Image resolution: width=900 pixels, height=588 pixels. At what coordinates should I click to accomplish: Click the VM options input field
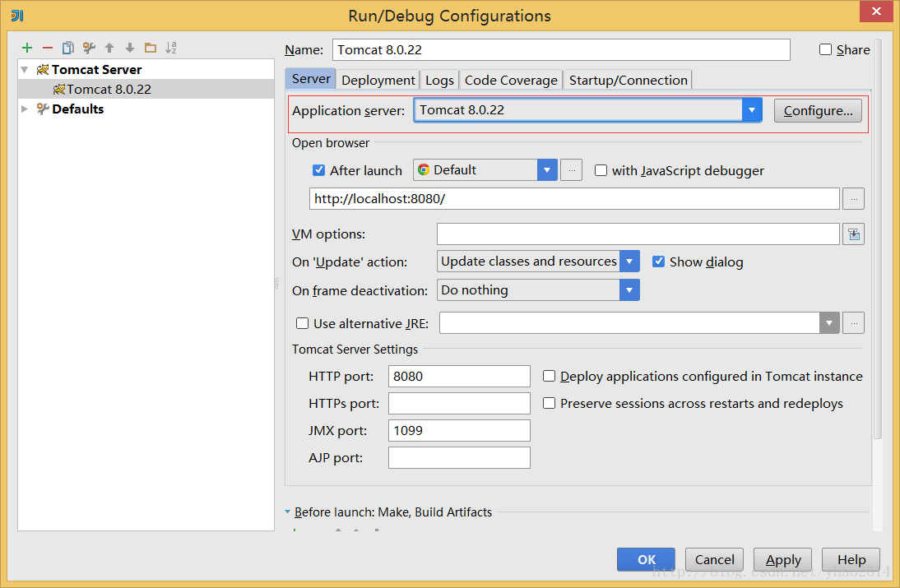tap(638, 234)
